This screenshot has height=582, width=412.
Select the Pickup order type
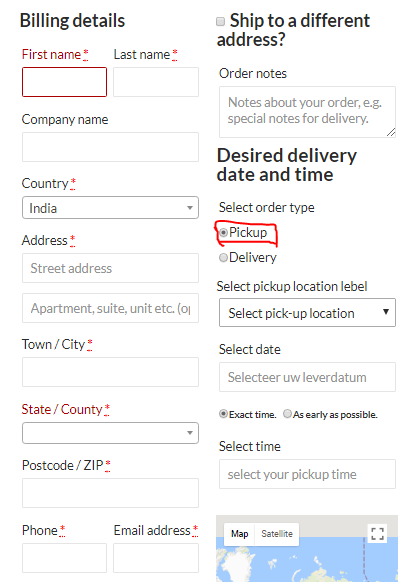tap(223, 233)
